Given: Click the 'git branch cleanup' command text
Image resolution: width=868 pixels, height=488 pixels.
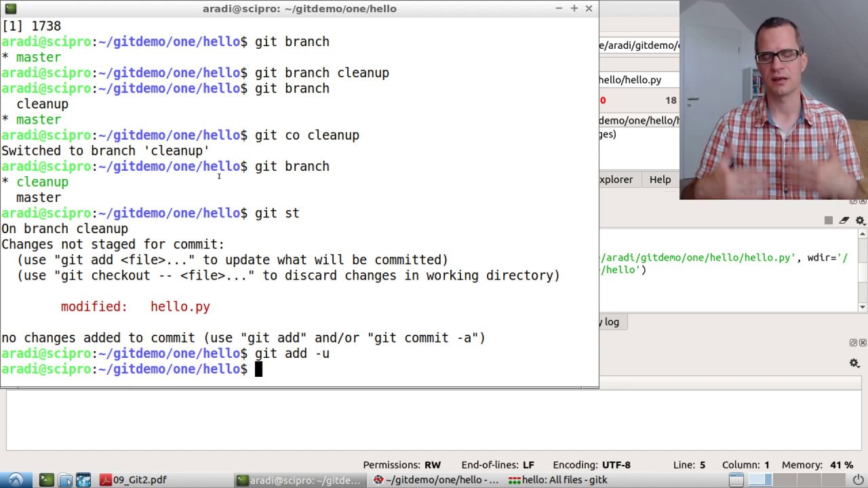Looking at the screenshot, I should [x=322, y=73].
